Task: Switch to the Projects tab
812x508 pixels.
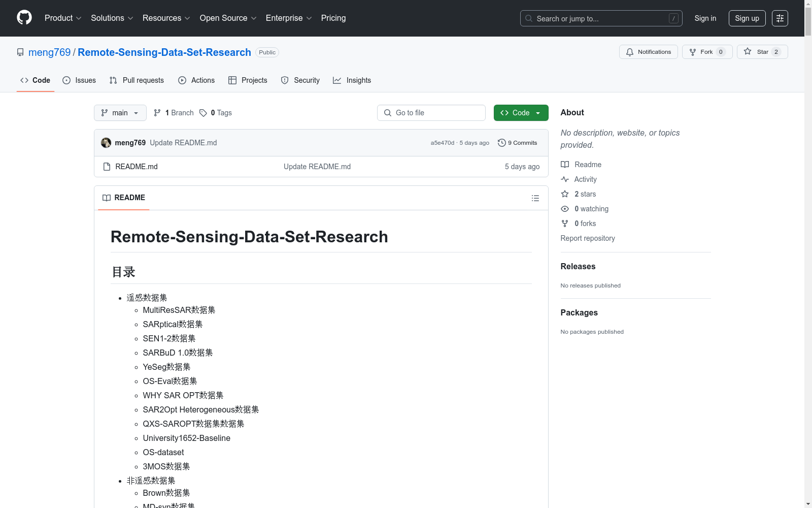Action: (x=248, y=80)
